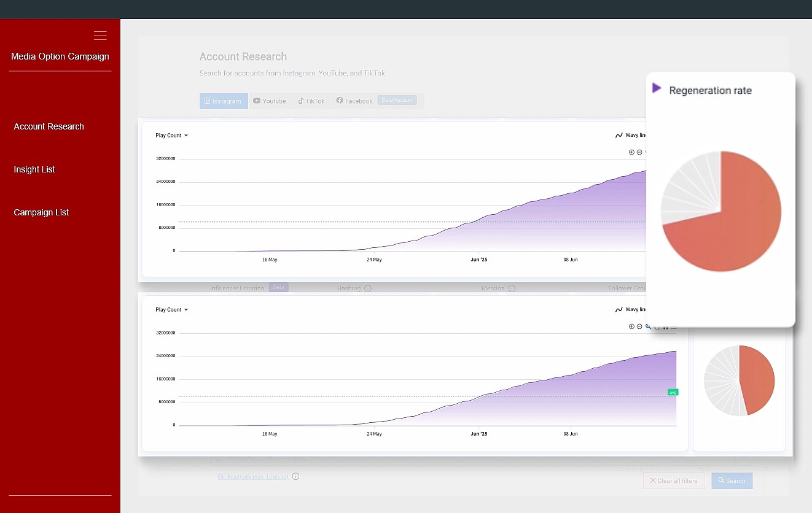Screen dimensions: 812x513
Task: Click zoom-out minus icon on lower chart
Action: pos(639,326)
